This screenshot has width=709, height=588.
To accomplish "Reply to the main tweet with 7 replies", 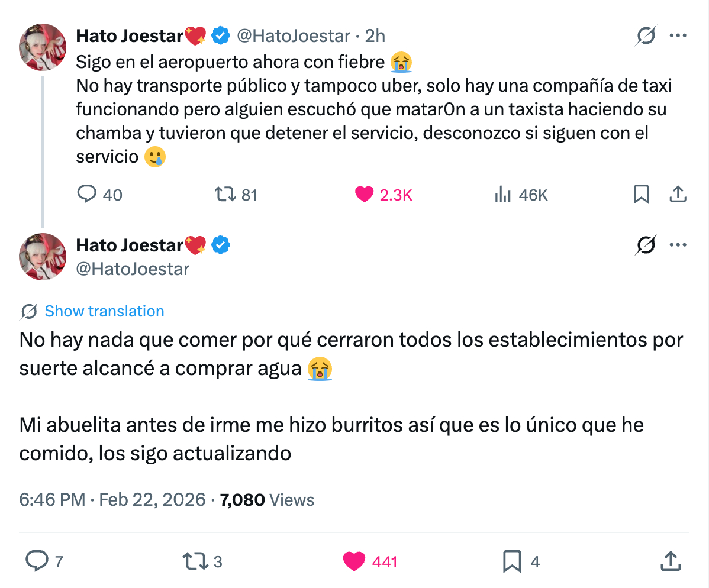I will 37,561.
